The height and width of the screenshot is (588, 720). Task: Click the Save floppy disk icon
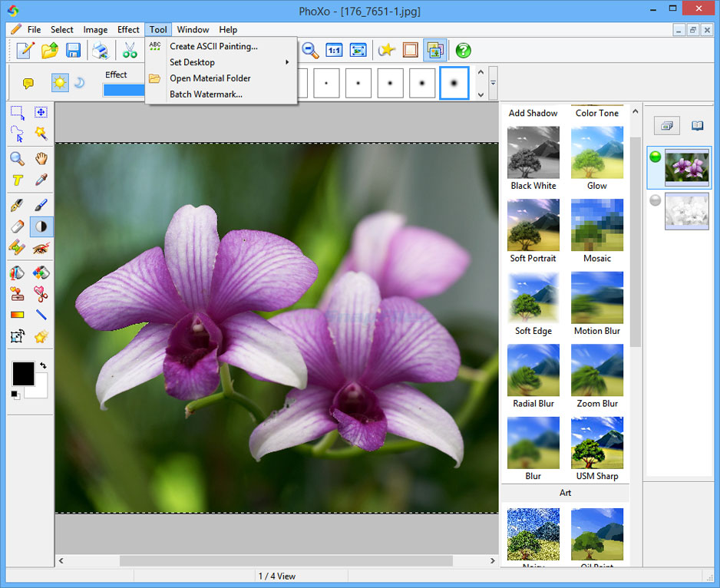73,51
